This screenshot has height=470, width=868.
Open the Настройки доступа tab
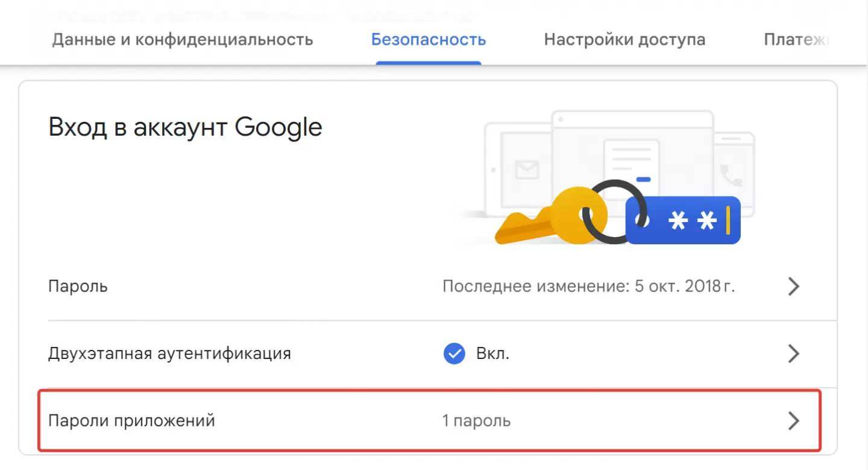click(x=624, y=40)
